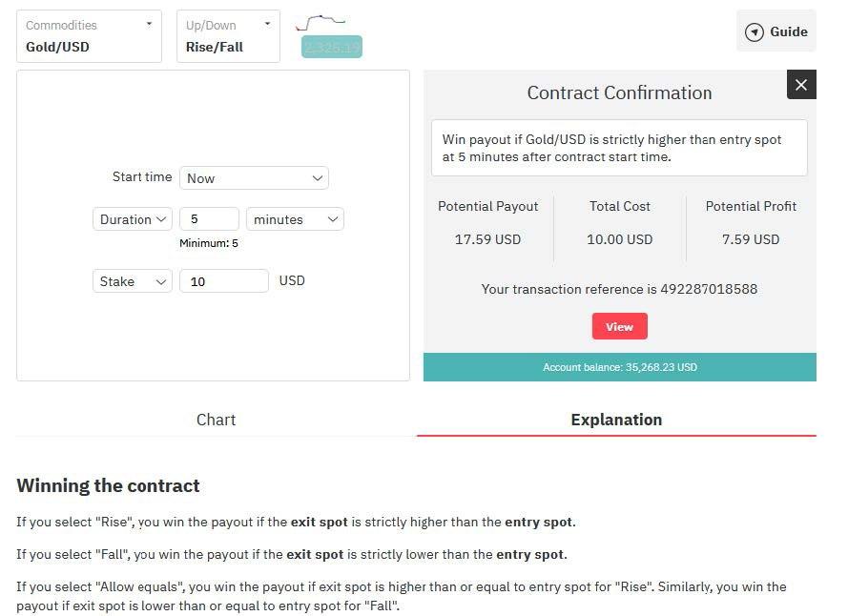Click the Potential Payout amount 17.59 USD
Viewport: 848px width, 616px height.
488,239
